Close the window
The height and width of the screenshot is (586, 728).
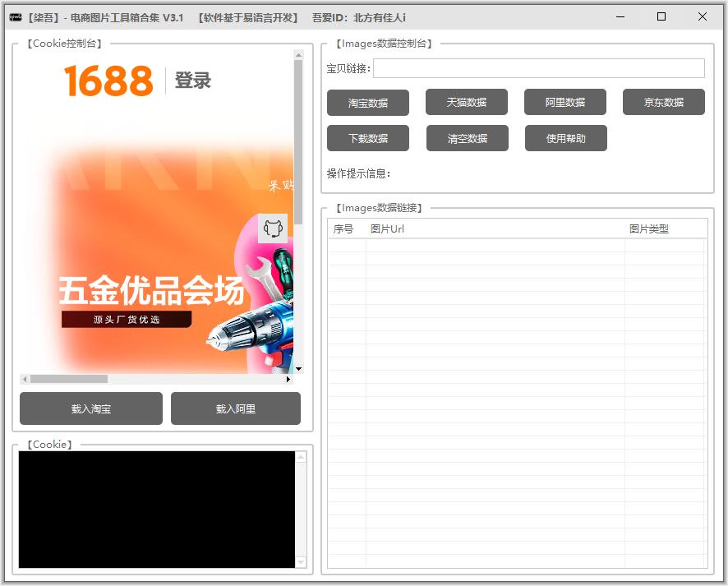[702, 16]
